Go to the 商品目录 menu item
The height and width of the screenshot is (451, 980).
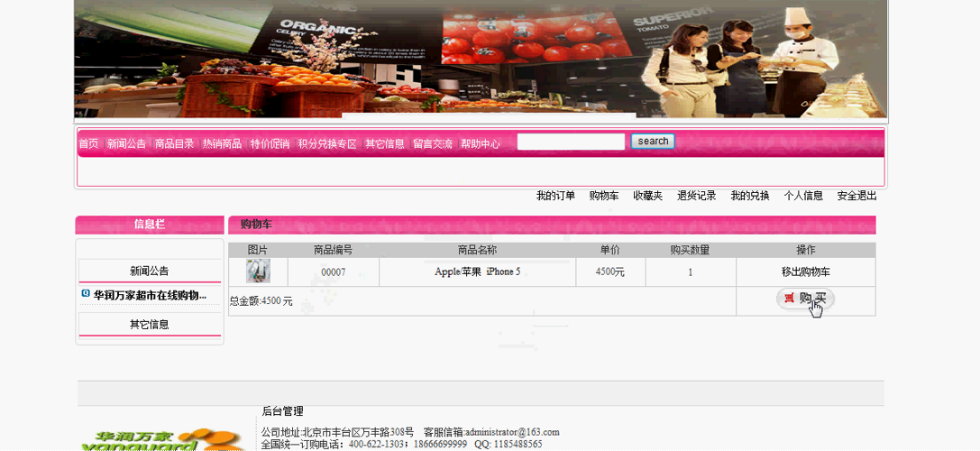tap(174, 144)
